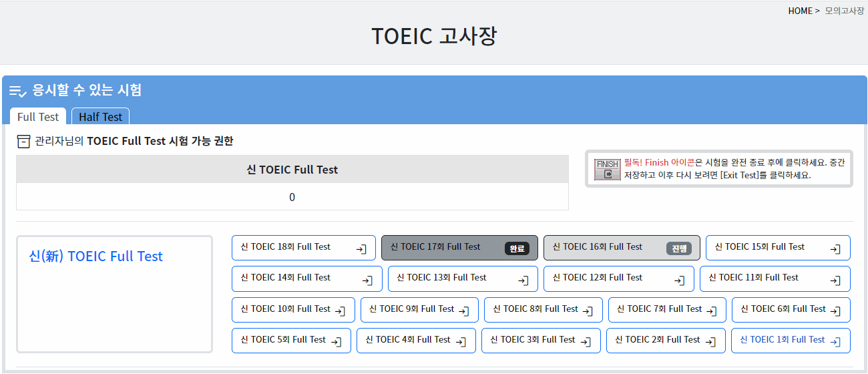
Task: Click the 신(新) TOEIC Full Test heading
Action: [96, 256]
